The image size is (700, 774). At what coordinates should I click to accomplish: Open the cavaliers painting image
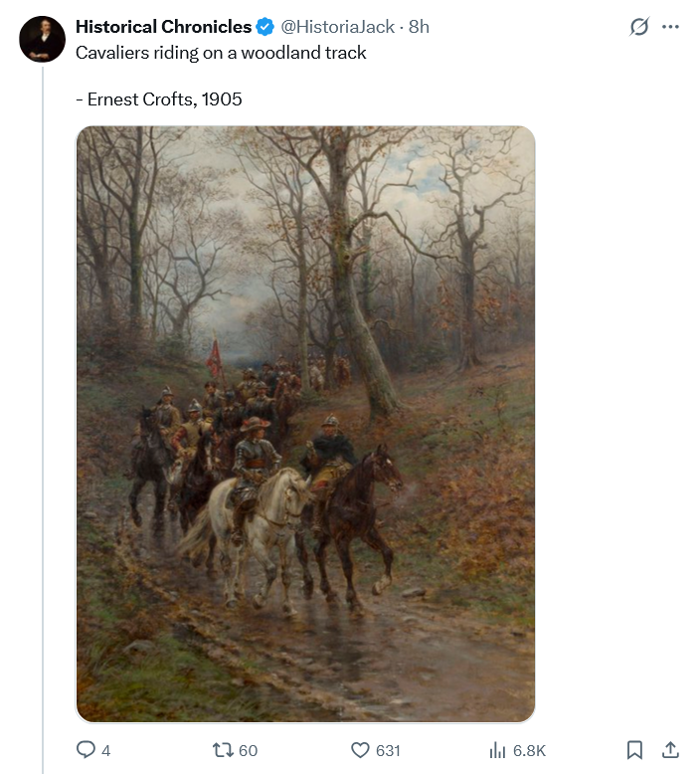pyautogui.click(x=305, y=423)
